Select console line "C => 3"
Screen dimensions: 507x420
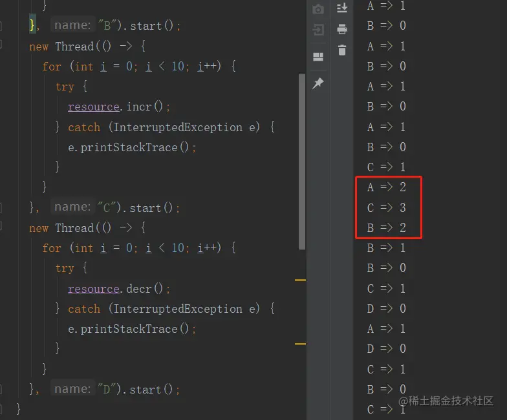[387, 207]
